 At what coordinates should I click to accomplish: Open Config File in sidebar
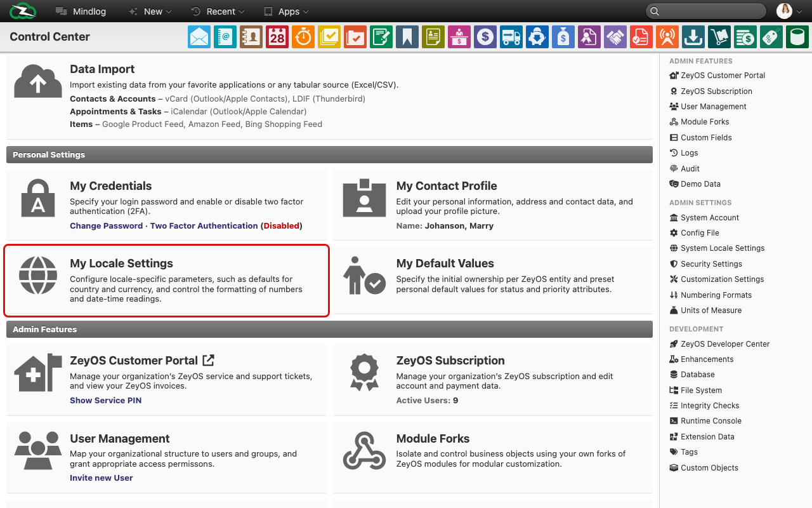(694, 233)
